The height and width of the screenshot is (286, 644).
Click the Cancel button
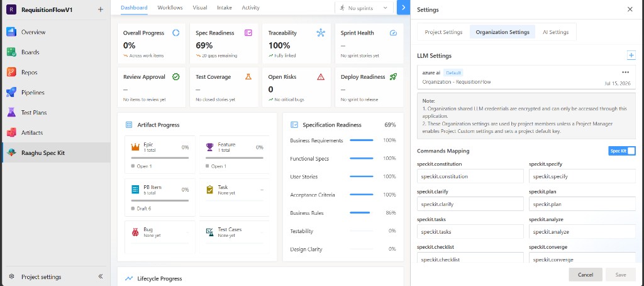(x=586, y=275)
